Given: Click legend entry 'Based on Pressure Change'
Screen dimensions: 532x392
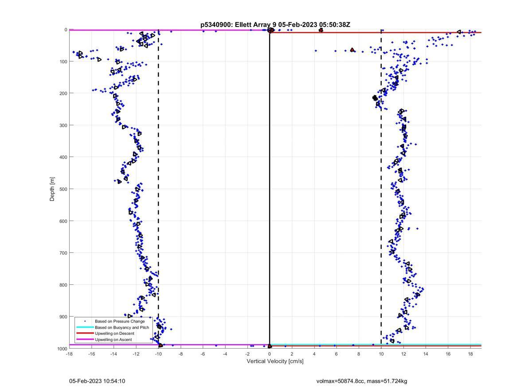Looking at the screenshot, I should (x=120, y=321).
